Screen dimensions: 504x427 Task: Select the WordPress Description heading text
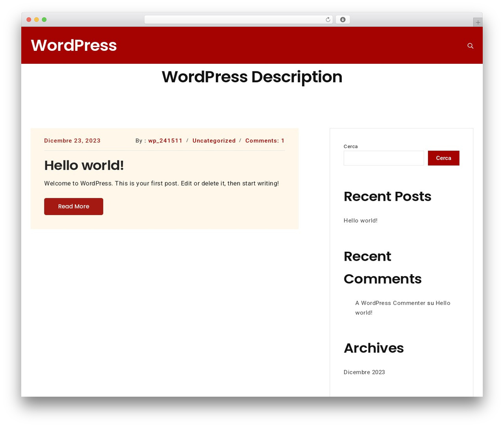coord(252,77)
